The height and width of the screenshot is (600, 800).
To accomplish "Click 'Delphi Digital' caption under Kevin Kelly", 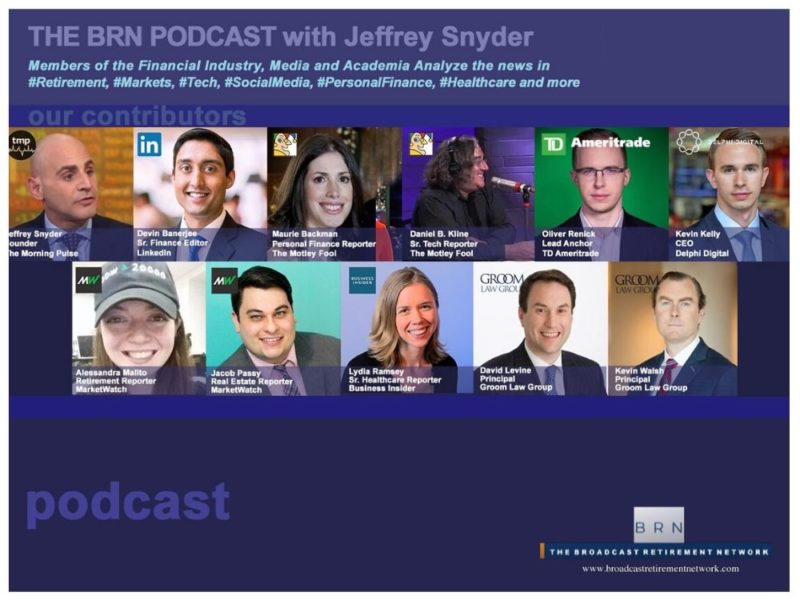I will [x=702, y=253].
